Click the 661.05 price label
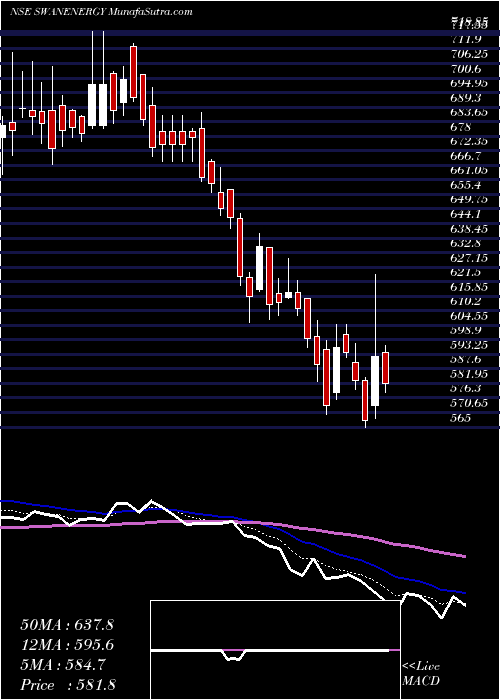500x700 pixels. [x=471, y=171]
